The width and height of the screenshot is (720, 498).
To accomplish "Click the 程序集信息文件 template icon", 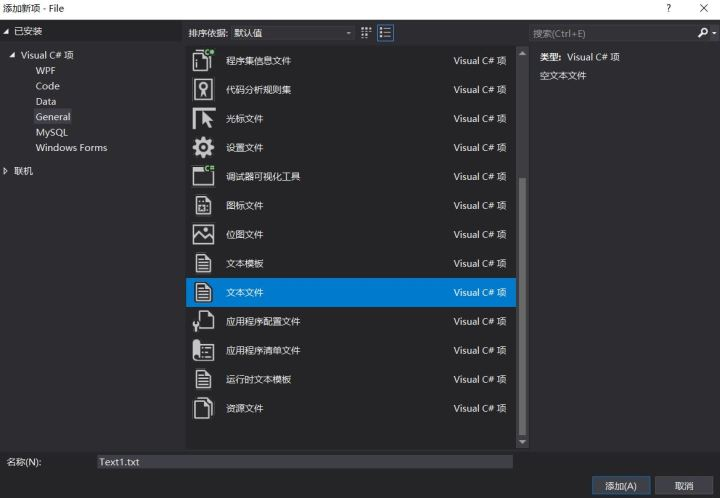I will click(x=203, y=60).
